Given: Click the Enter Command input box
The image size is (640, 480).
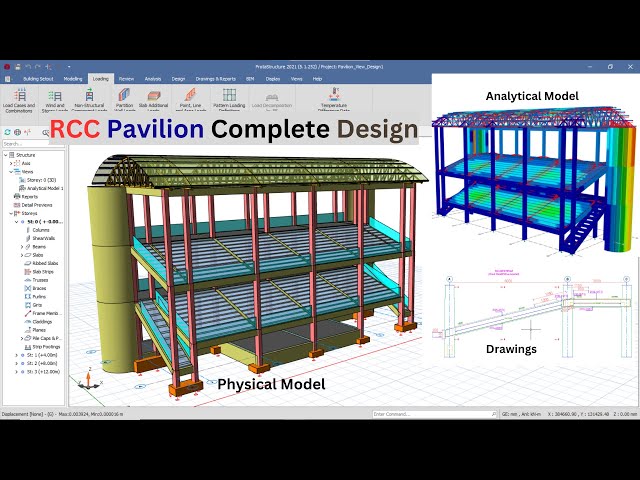Looking at the screenshot, I should 434,414.
